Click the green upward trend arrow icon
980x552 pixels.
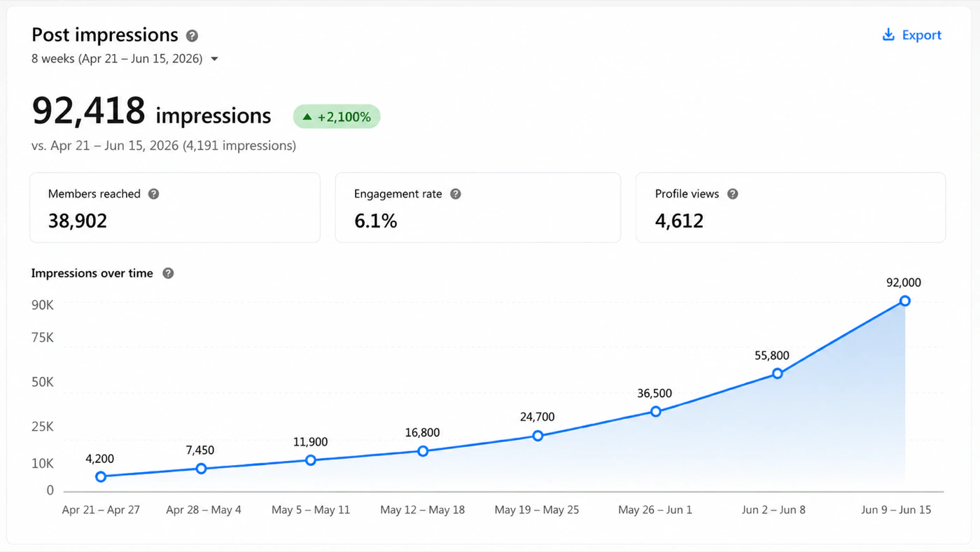(307, 117)
